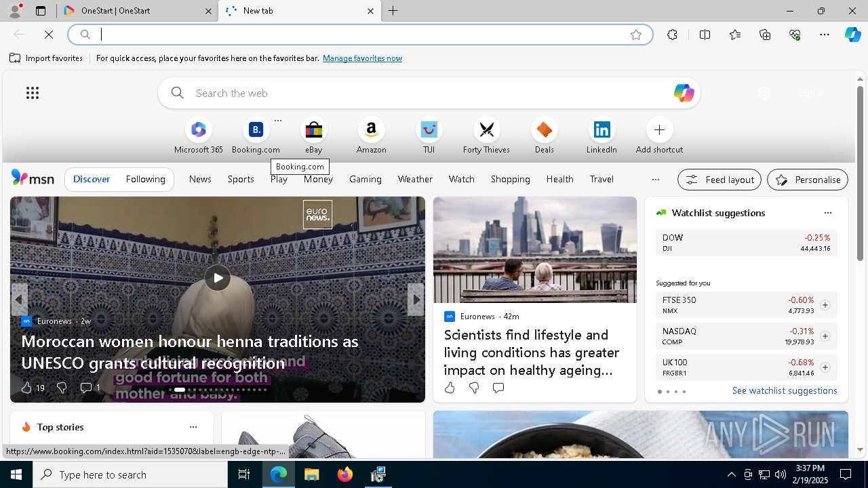Screen dimensions: 868x488
Task: Add FTSE 350 to watchlist
Action: (x=825, y=305)
